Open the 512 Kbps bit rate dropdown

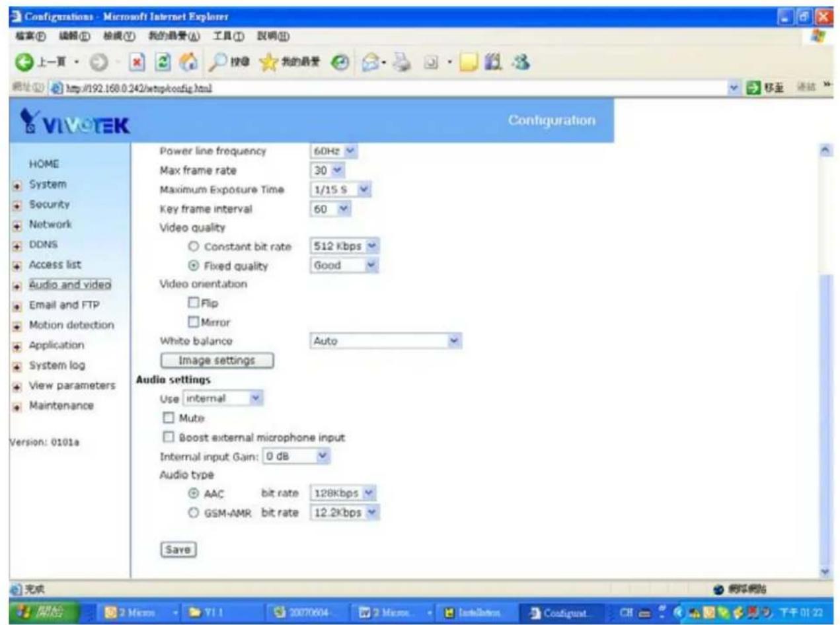pyautogui.click(x=345, y=246)
